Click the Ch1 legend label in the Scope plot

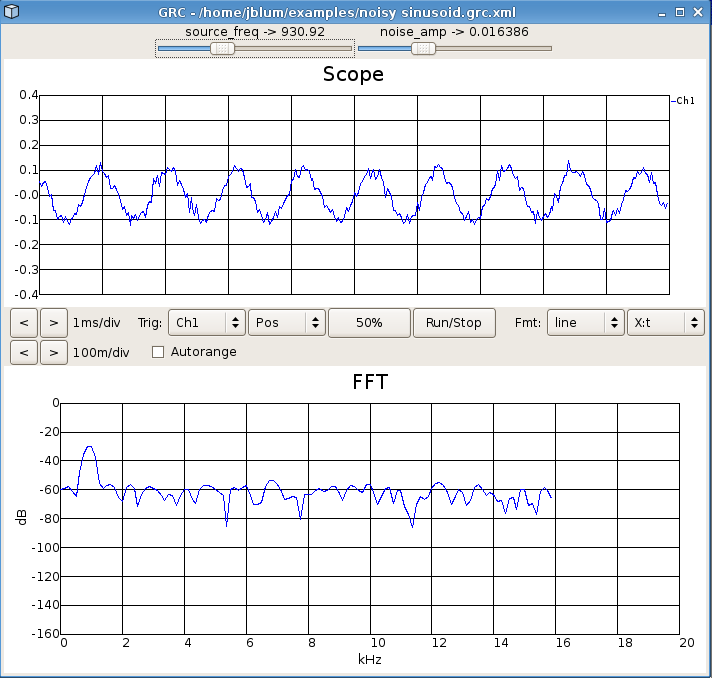click(685, 101)
